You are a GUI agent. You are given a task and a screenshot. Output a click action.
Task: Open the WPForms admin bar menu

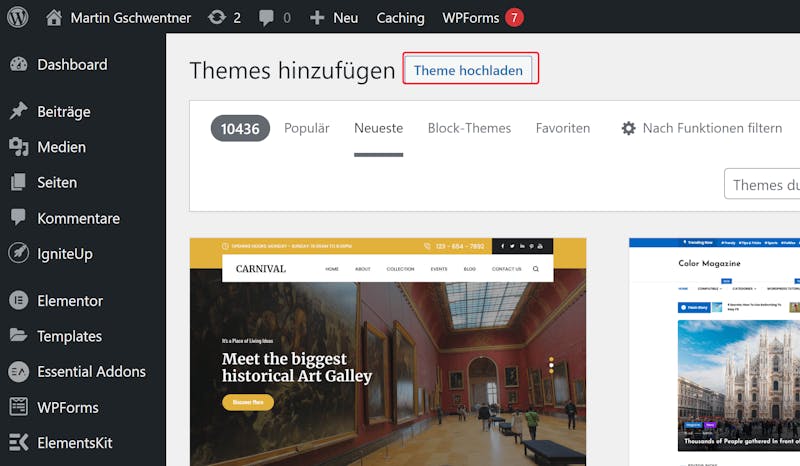tap(483, 18)
